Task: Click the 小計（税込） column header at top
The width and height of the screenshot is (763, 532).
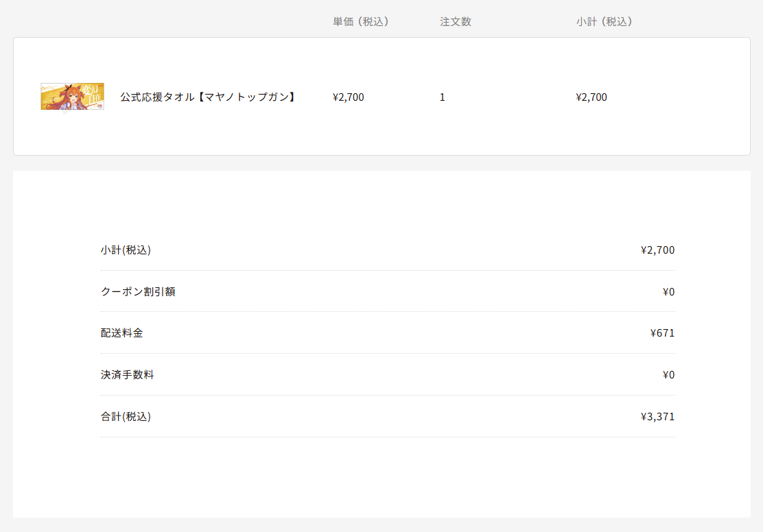Action: click(x=604, y=21)
